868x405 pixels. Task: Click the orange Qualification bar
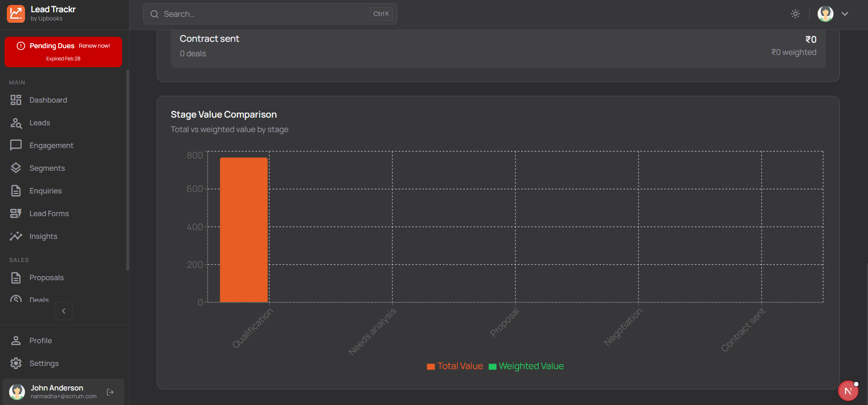click(244, 230)
